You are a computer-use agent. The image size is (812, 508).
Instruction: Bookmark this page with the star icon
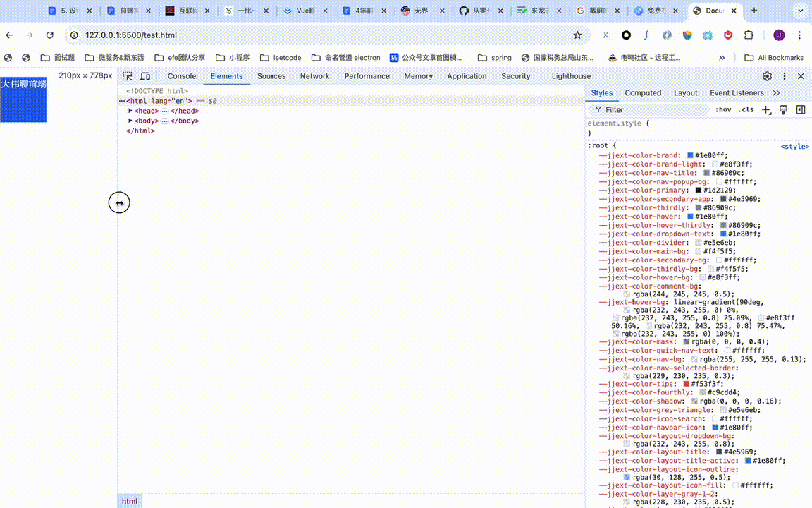click(577, 35)
